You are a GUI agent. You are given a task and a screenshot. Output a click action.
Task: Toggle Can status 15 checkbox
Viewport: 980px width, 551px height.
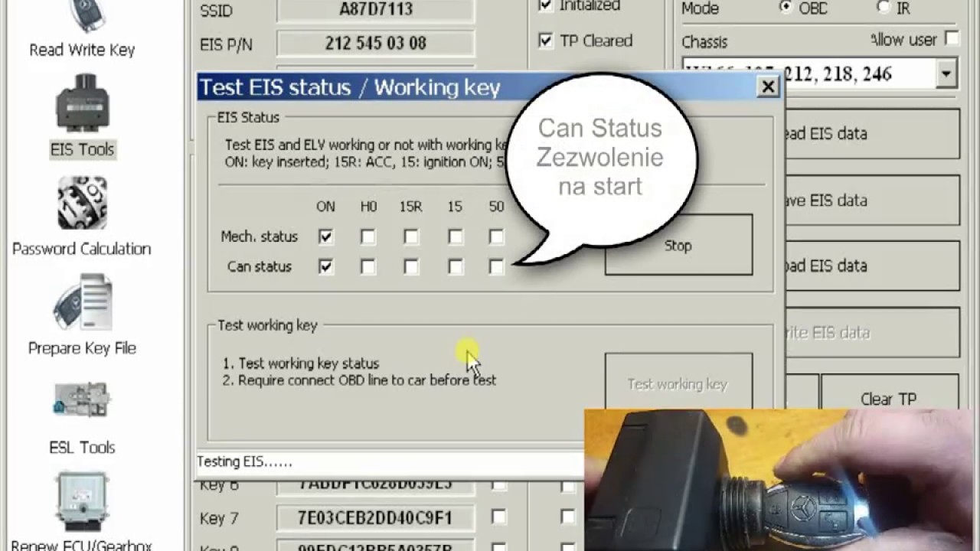point(455,267)
